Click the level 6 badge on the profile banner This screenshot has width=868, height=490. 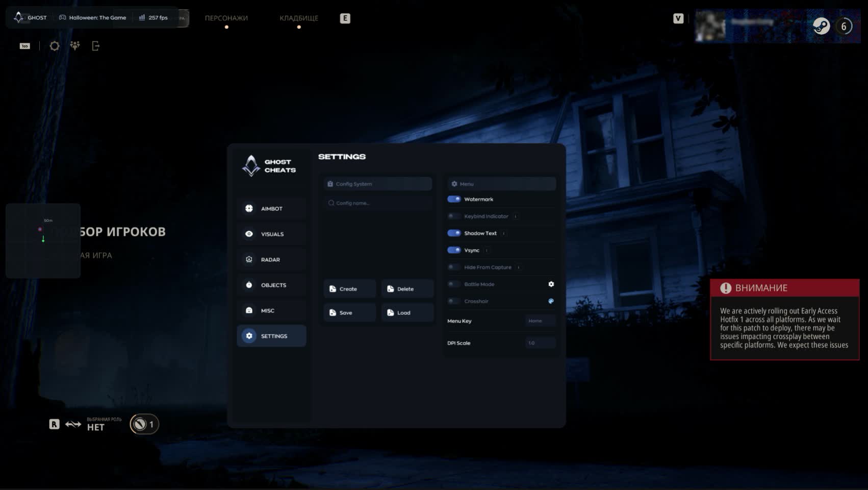click(x=844, y=26)
